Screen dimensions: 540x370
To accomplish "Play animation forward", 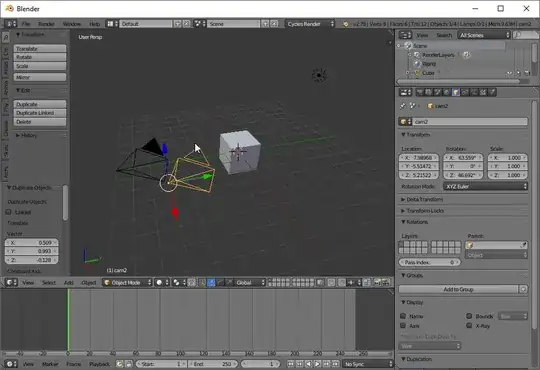I will 318,364.
